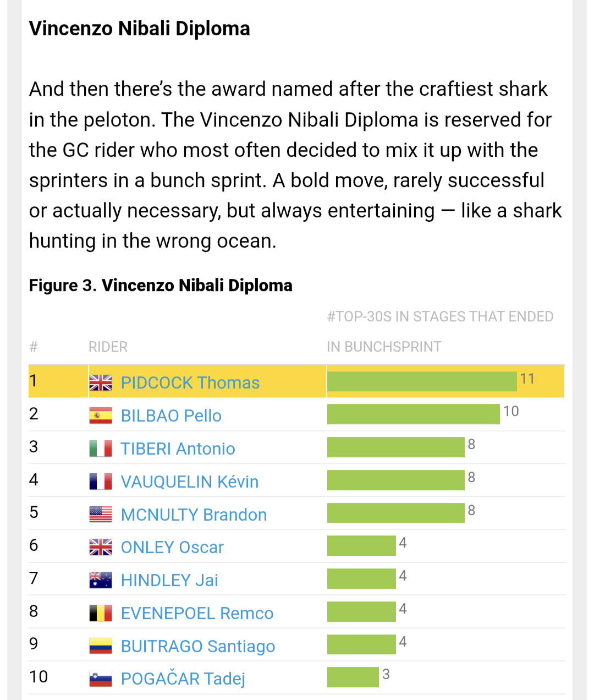
Task: Open EVENEPOEL Remco rider link
Action: (197, 613)
